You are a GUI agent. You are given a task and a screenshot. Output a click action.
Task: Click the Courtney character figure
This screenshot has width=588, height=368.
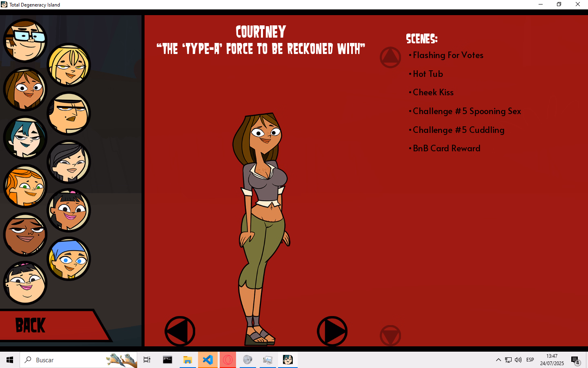(262, 229)
